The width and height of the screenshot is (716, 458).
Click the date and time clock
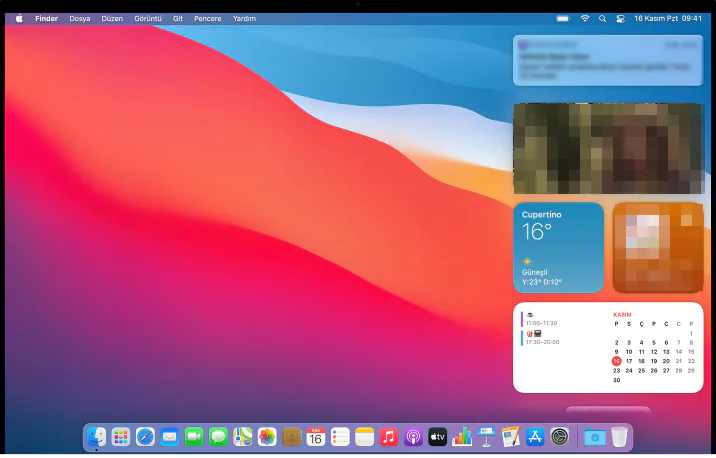(x=668, y=18)
